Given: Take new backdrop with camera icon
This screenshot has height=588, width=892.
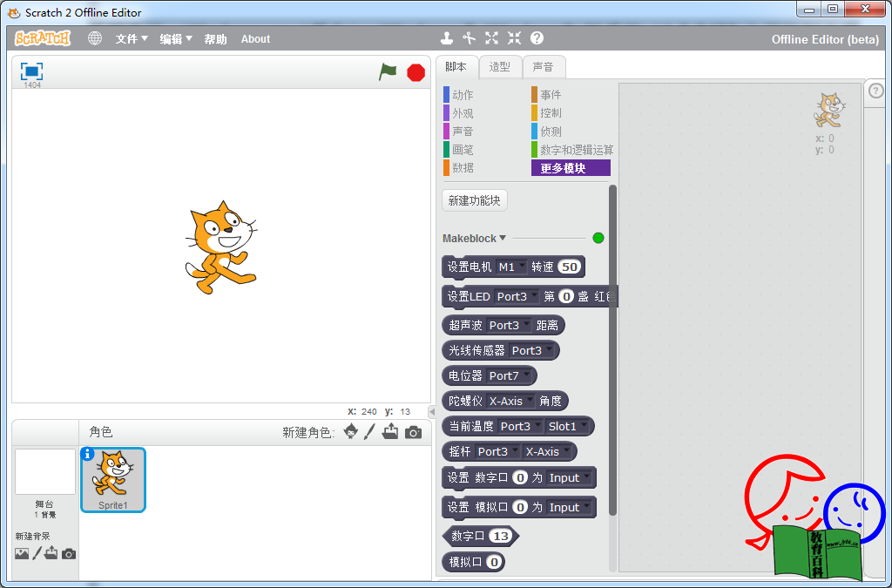Looking at the screenshot, I should [x=69, y=554].
